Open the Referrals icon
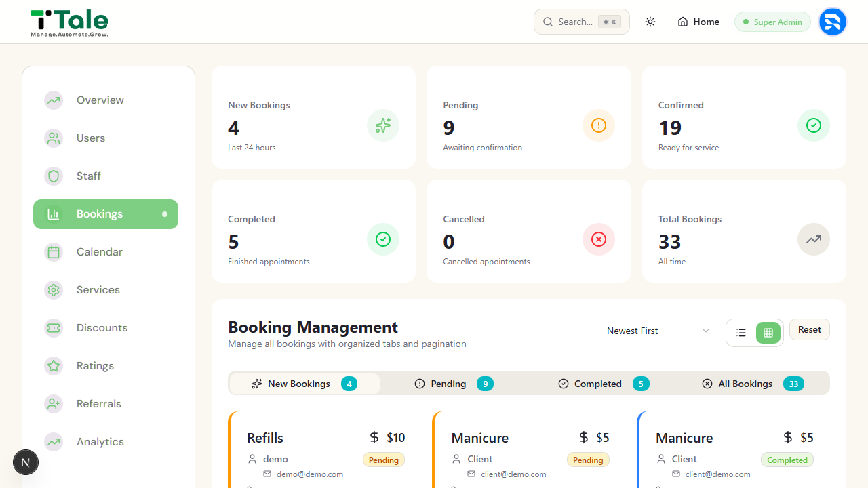Screen dimensions: 868x488 pos(54,404)
